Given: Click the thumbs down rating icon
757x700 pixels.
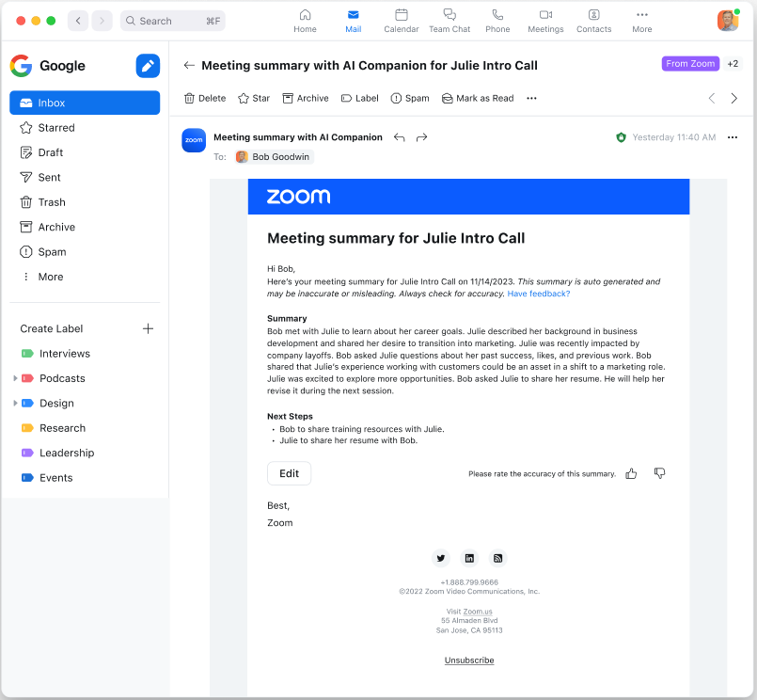Looking at the screenshot, I should click(659, 473).
